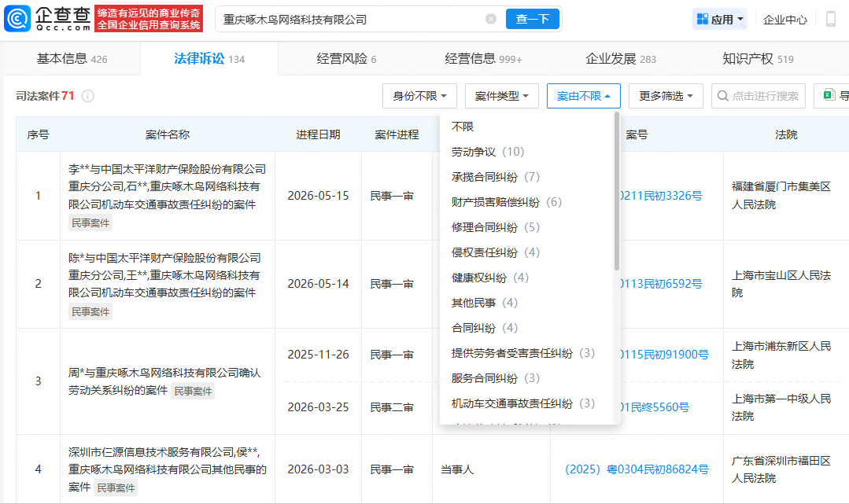This screenshot has height=504, width=849.
Task: Click the 点击进行搜索 case search field
Action: click(x=759, y=96)
